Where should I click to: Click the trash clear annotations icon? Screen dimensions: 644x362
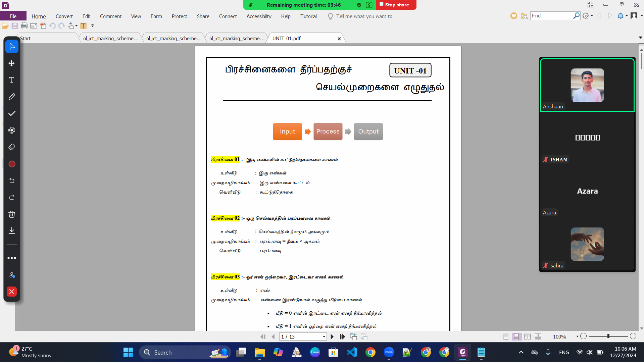(x=12, y=214)
